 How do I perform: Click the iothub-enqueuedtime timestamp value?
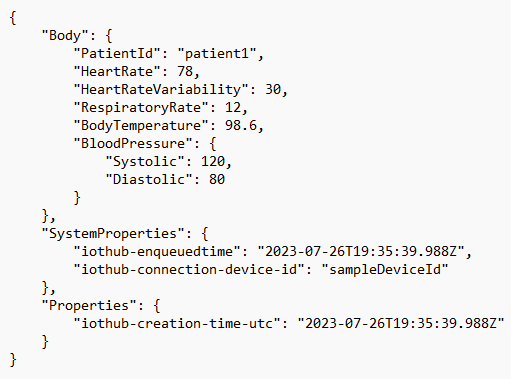pyautogui.click(x=361, y=251)
